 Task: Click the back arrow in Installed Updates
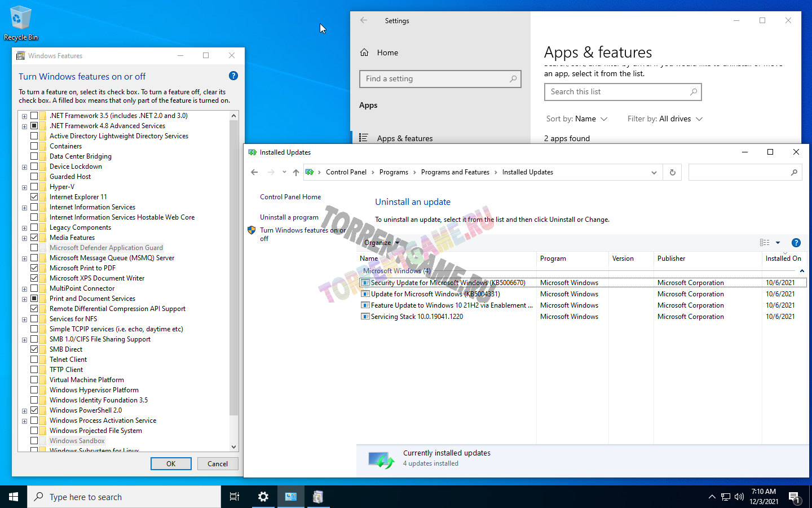(254, 173)
